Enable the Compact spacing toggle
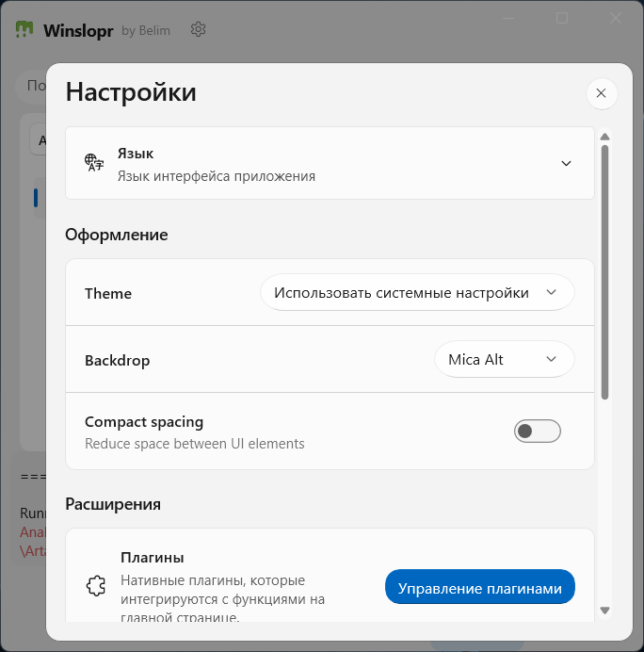 tap(537, 432)
